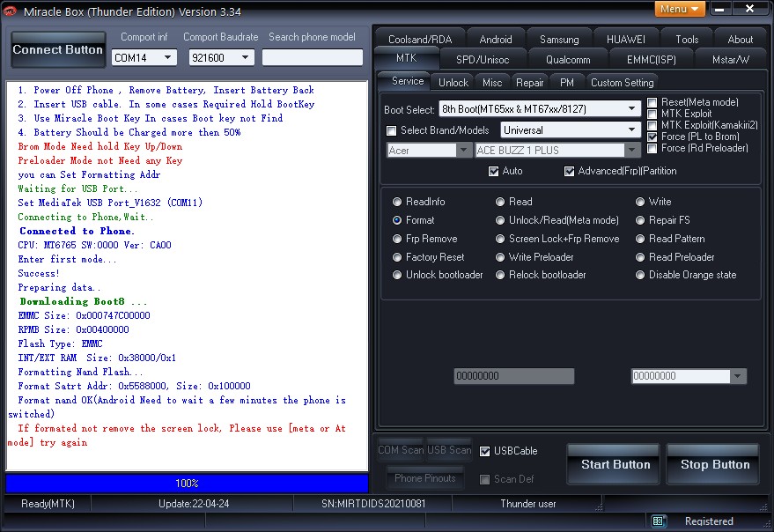Enable the Select Brand/Models checkbox
This screenshot has height=532, width=774.
(392, 130)
